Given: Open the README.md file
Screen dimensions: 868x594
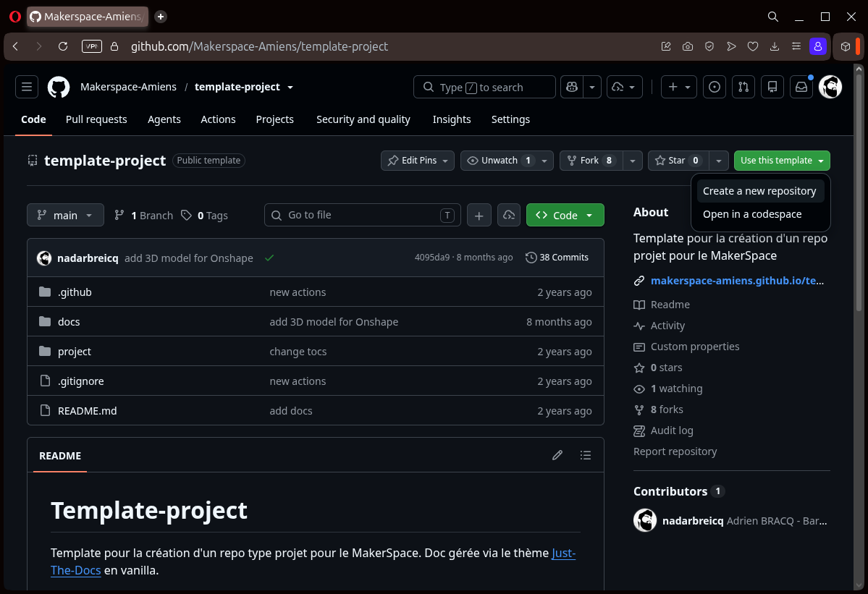Looking at the screenshot, I should point(88,411).
